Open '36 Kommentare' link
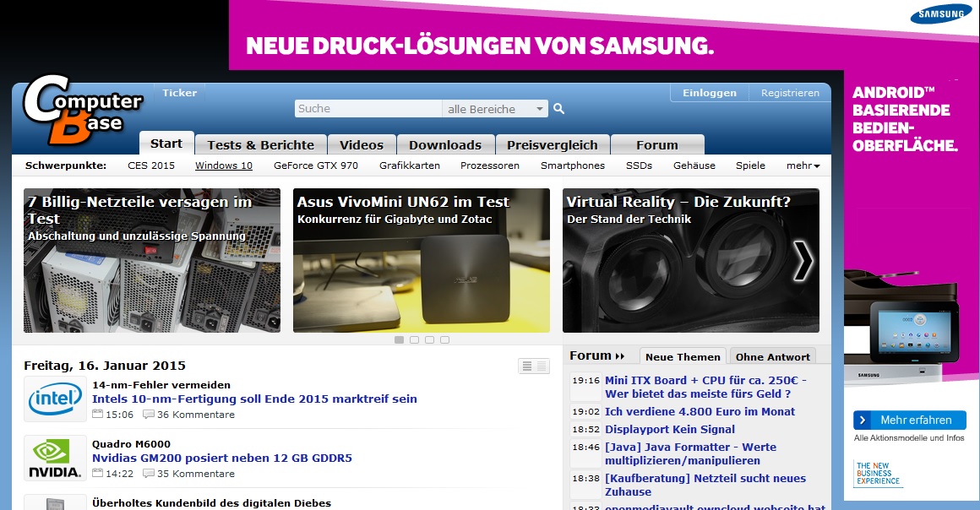This screenshot has height=510, width=980. click(x=196, y=415)
